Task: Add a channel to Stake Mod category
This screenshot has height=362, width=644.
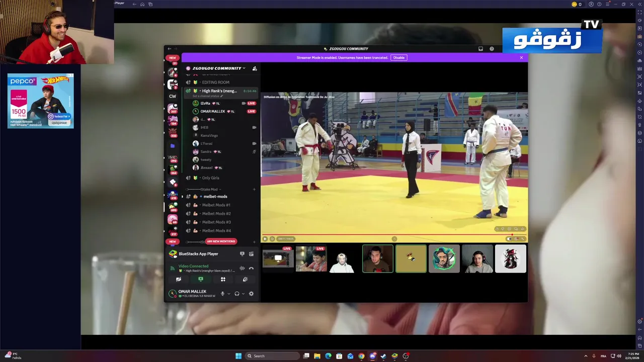Action: (x=254, y=190)
